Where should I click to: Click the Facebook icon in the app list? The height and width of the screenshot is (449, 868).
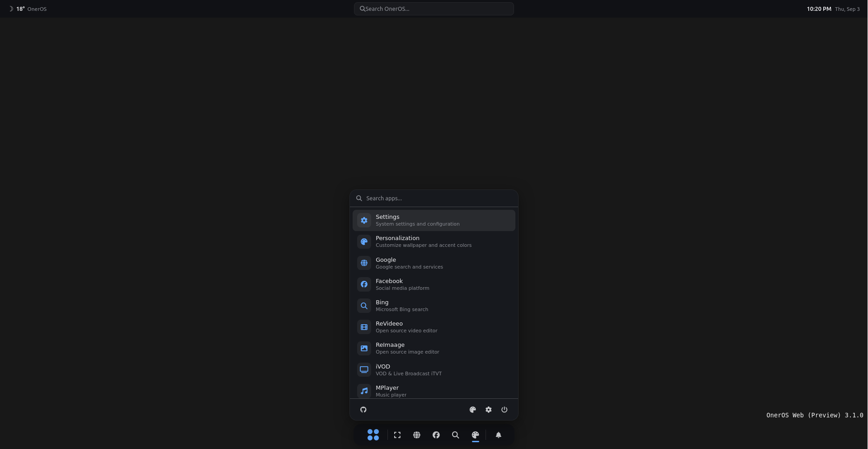364,284
